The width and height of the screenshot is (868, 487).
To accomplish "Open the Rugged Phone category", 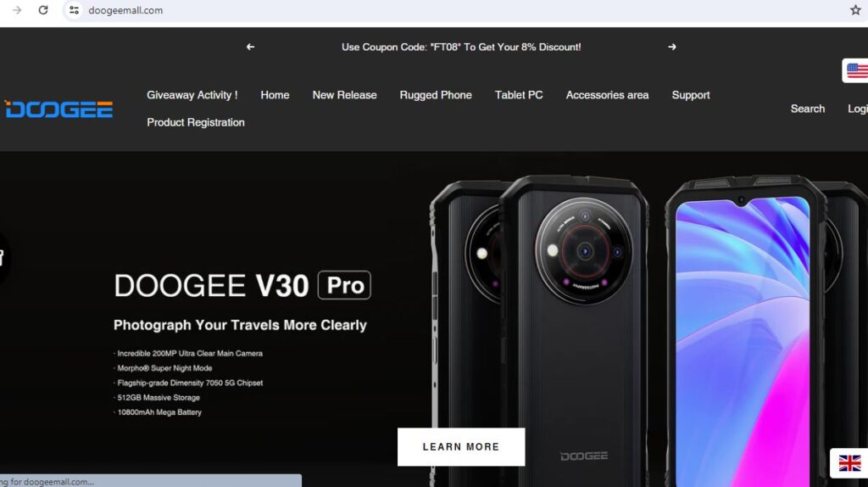I will coord(436,95).
